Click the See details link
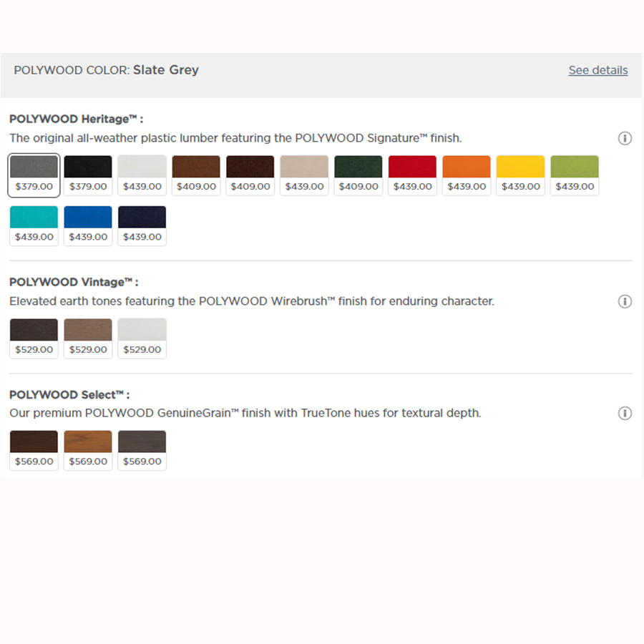The image size is (644, 644). tap(597, 70)
